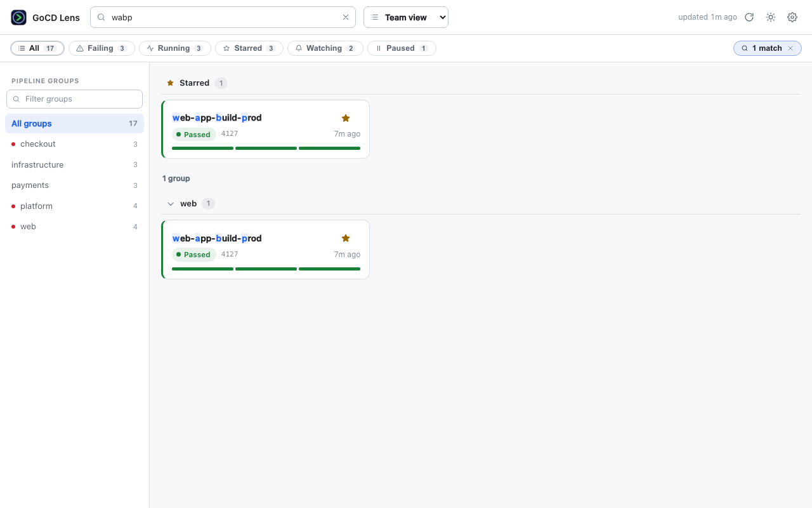
Task: Click the GoCD Lens logo icon
Action: [x=19, y=18]
